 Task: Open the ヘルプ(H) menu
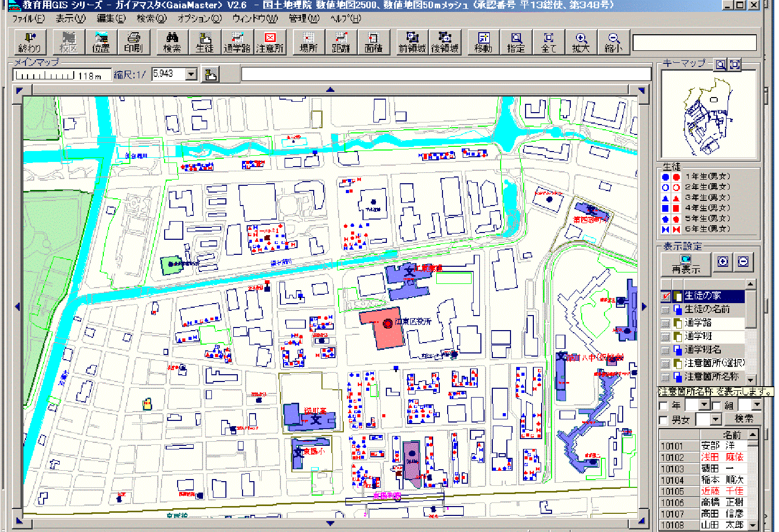(x=345, y=19)
